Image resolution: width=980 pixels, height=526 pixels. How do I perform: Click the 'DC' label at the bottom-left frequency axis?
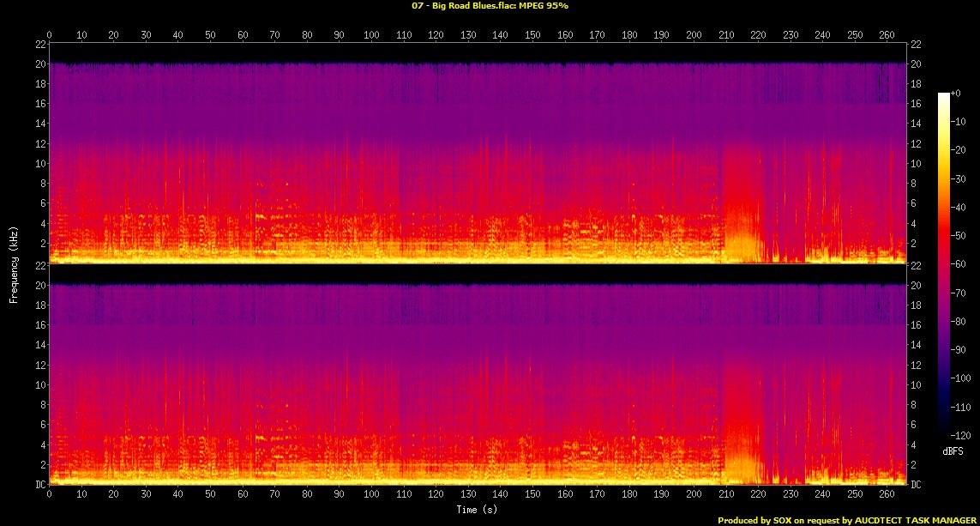39,485
